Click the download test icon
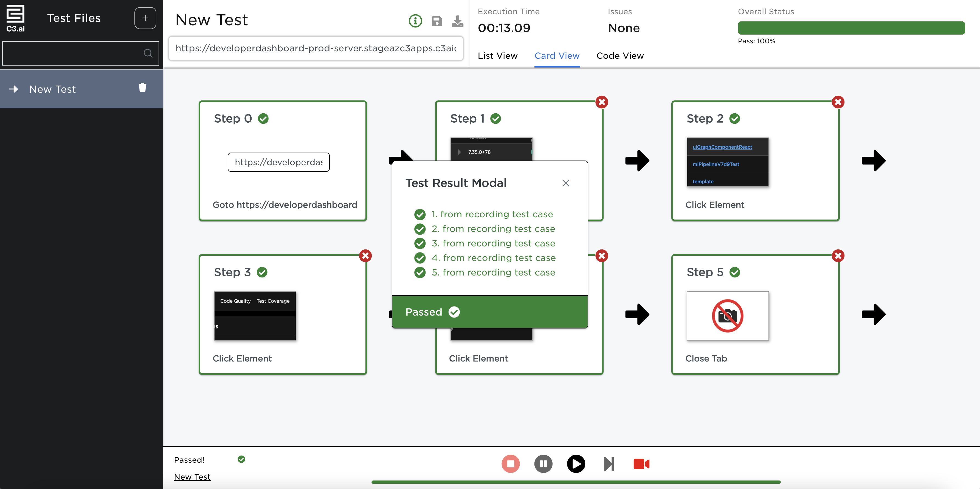 click(x=457, y=21)
